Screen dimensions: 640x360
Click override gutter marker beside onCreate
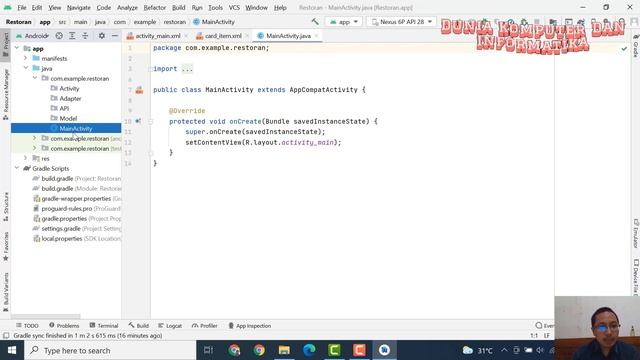coord(138,121)
